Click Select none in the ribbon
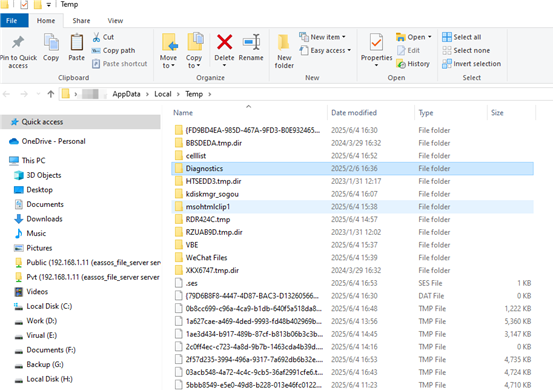This screenshot has width=553, height=390. point(466,50)
